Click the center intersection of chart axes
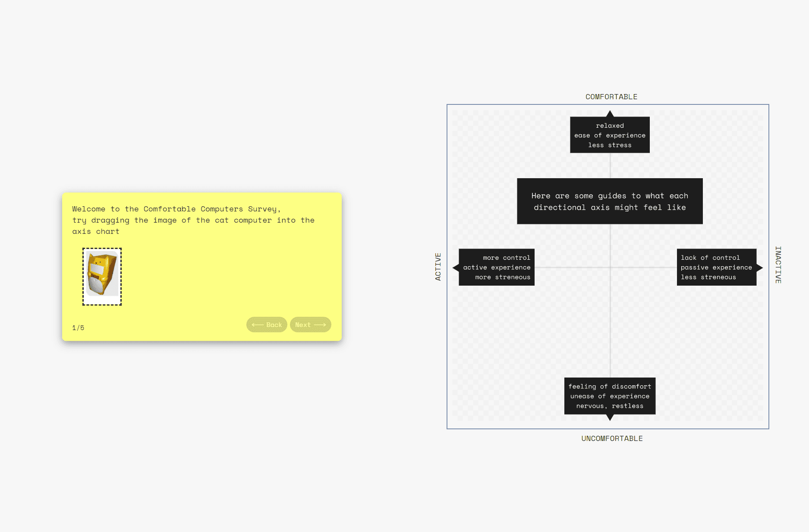This screenshot has width=809, height=532. (x=610, y=268)
